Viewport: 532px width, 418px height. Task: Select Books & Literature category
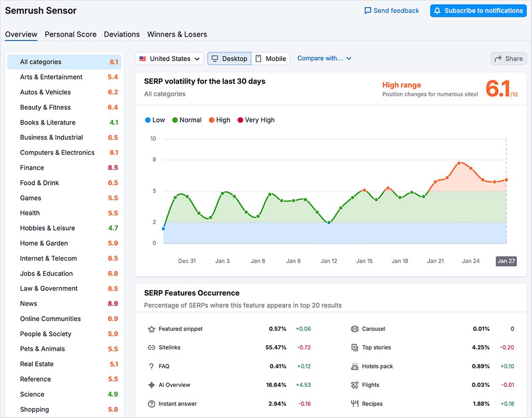pos(64,123)
